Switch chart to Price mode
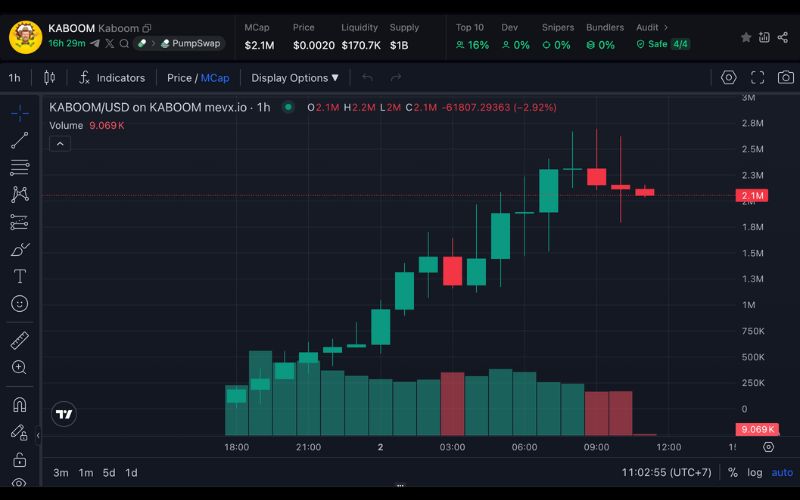 pyautogui.click(x=179, y=78)
